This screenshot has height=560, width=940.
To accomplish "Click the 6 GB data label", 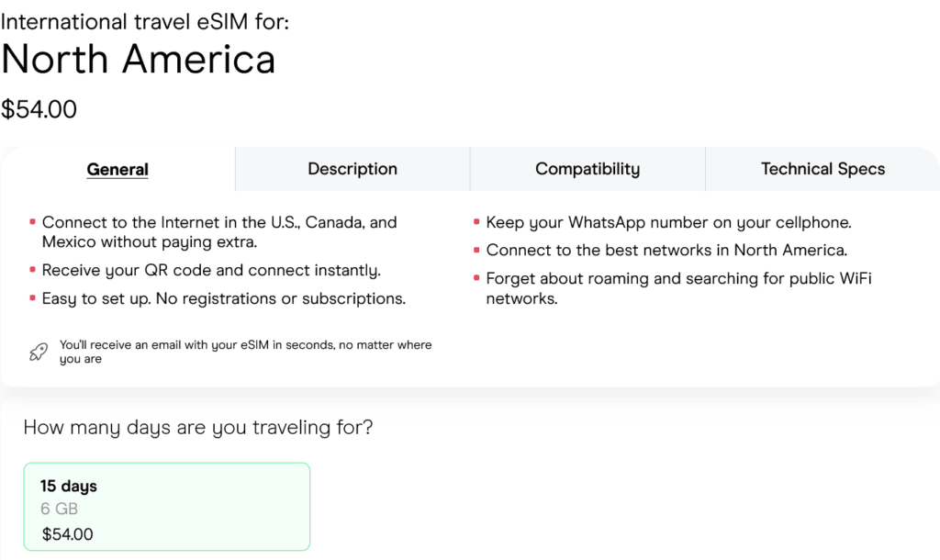I will click(x=59, y=510).
